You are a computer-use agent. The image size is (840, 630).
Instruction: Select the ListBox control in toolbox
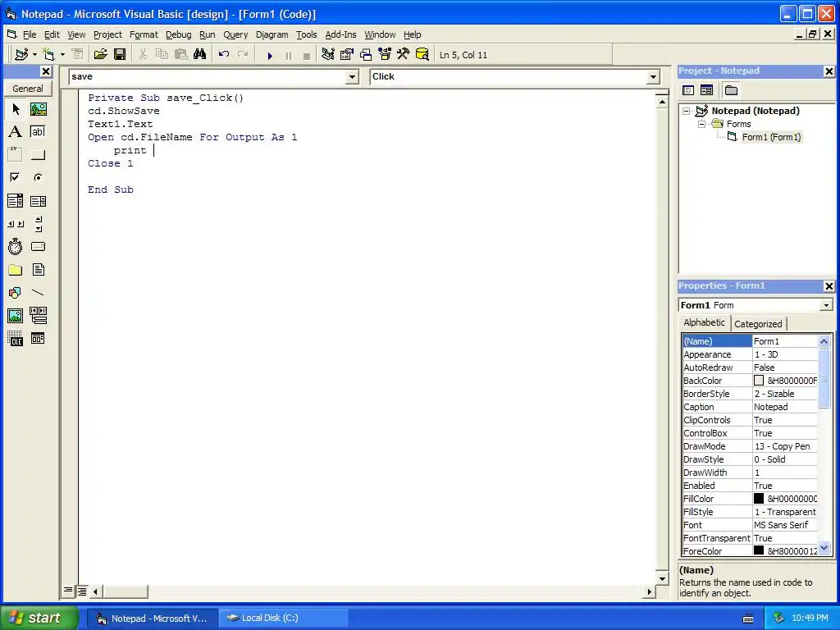(x=38, y=201)
